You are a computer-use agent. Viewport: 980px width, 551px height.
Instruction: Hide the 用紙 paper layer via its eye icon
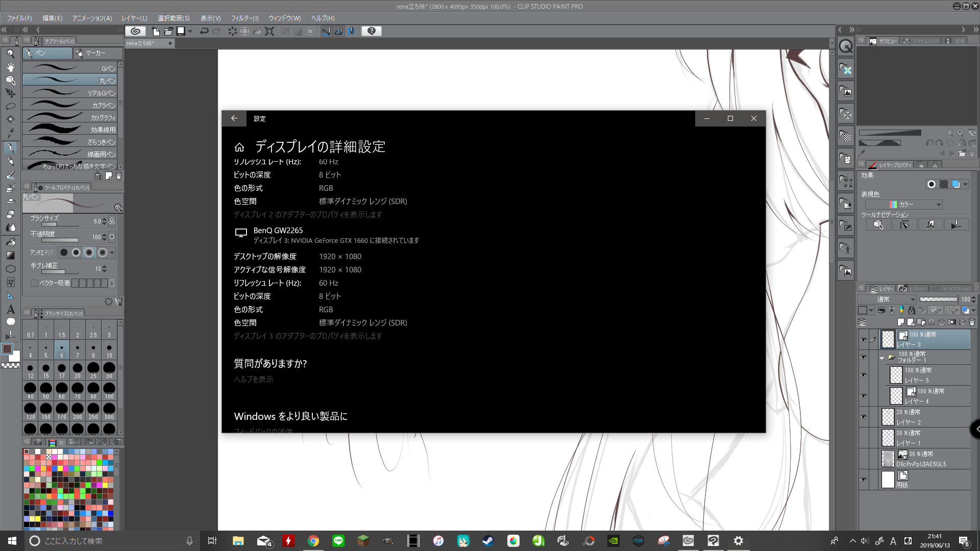(863, 480)
